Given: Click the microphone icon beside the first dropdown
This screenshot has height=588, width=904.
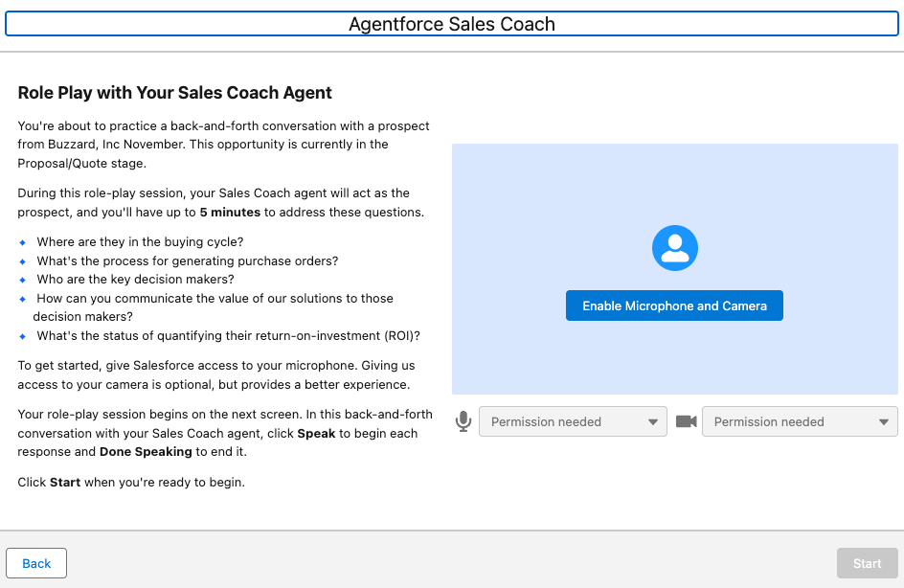Looking at the screenshot, I should pos(463,421).
